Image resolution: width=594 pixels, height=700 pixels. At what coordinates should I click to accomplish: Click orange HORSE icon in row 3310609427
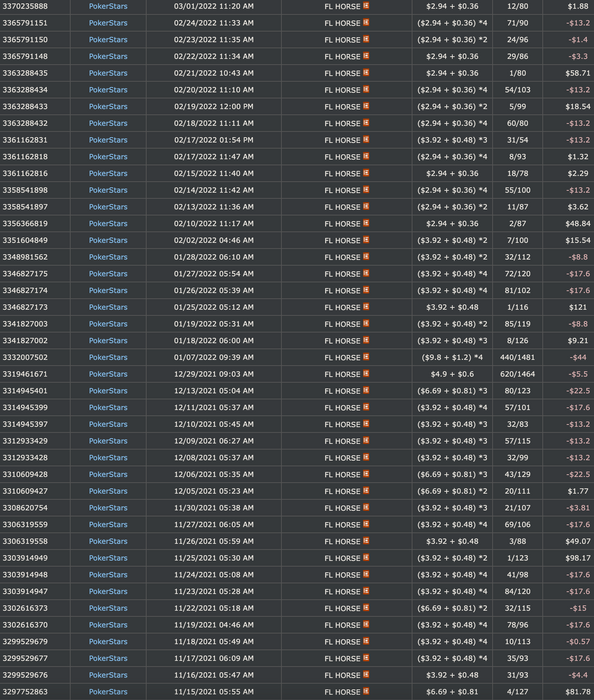point(366,491)
